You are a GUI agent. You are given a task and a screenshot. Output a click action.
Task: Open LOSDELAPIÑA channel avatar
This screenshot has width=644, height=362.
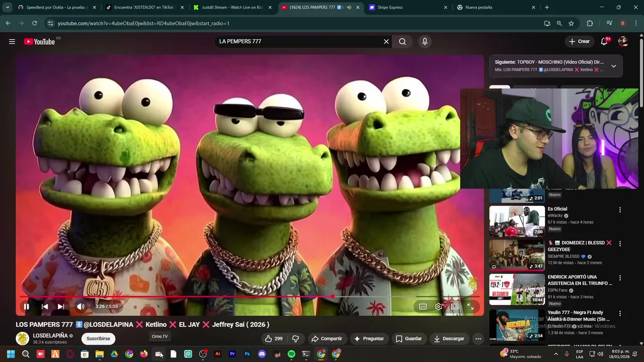pos(22,339)
